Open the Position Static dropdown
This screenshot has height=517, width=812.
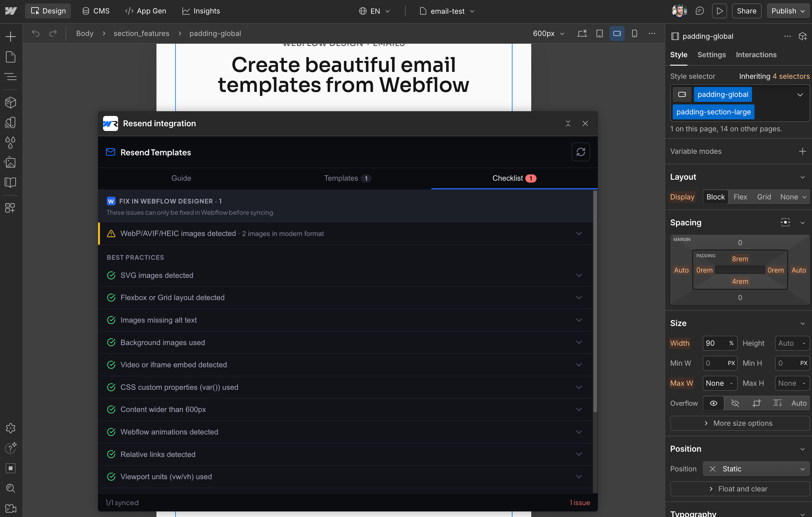pyautogui.click(x=756, y=469)
